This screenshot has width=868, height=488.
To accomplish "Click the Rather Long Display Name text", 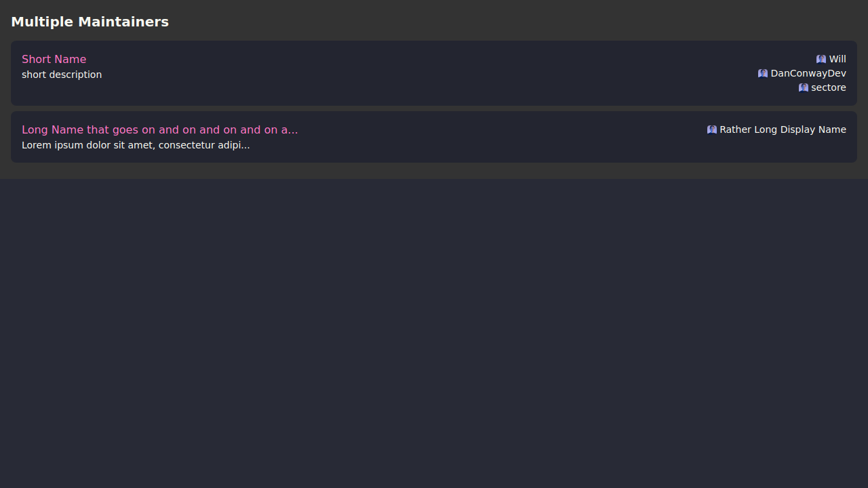I will tap(783, 129).
